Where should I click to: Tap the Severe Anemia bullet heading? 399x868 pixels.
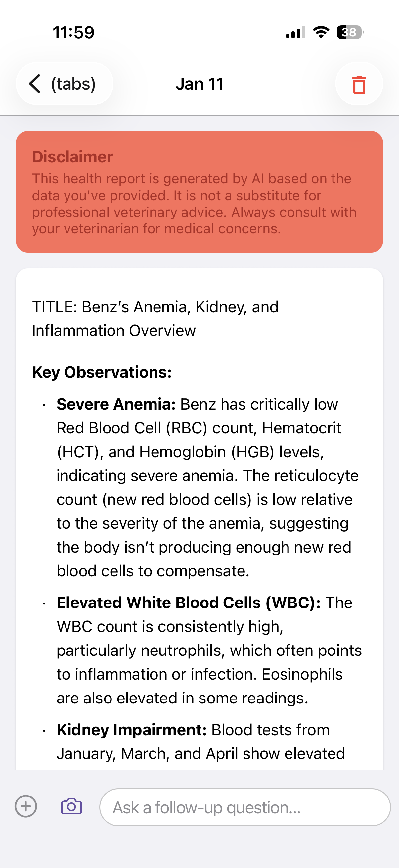(116, 404)
